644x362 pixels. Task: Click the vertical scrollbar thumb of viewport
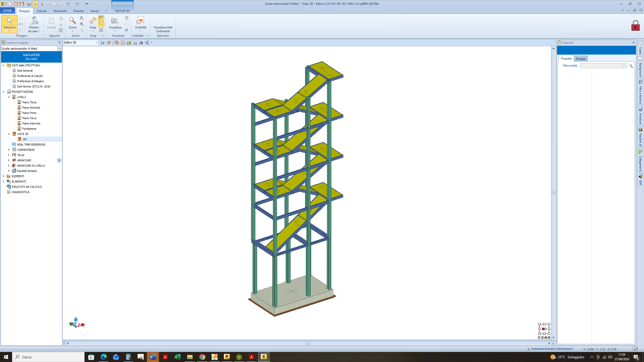553,193
